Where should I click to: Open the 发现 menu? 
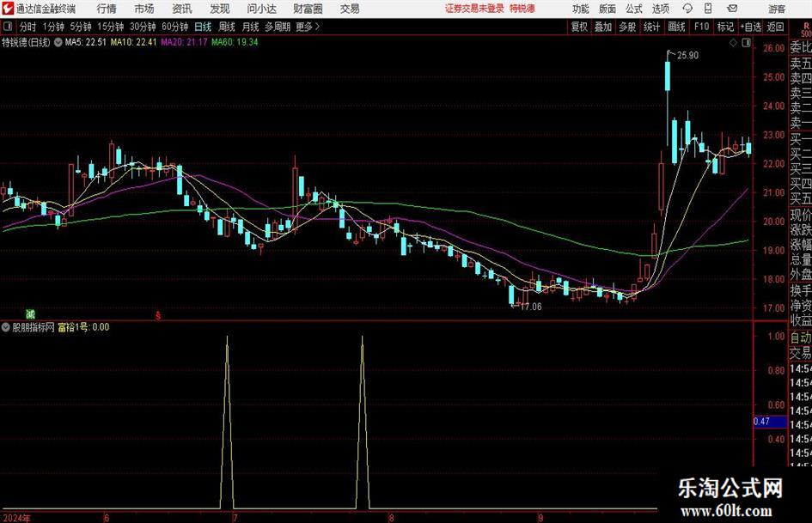pos(220,9)
